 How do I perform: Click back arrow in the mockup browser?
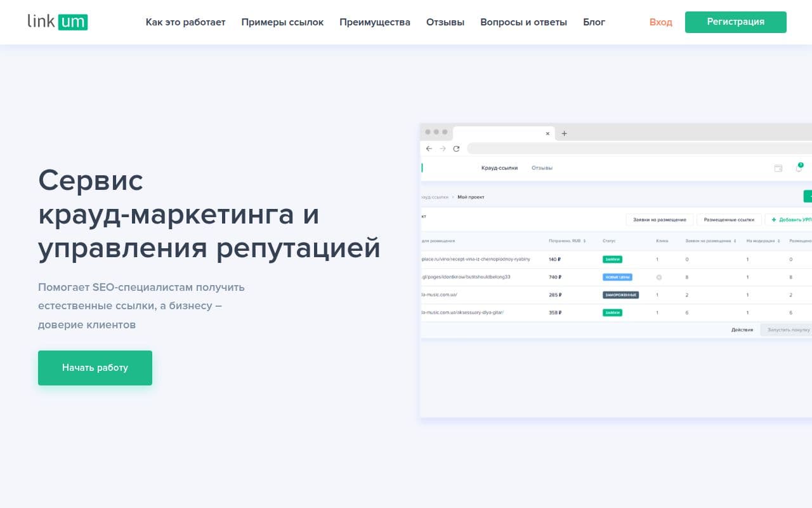coord(429,149)
